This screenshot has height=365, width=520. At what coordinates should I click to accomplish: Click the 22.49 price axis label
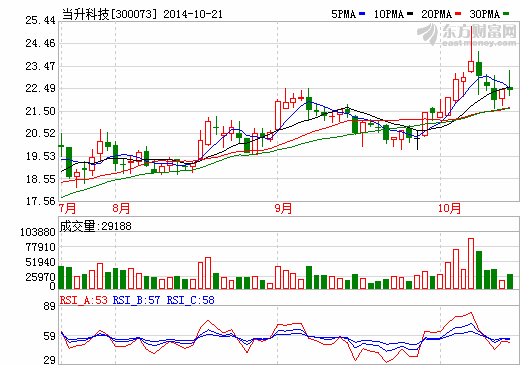[x=40, y=88]
